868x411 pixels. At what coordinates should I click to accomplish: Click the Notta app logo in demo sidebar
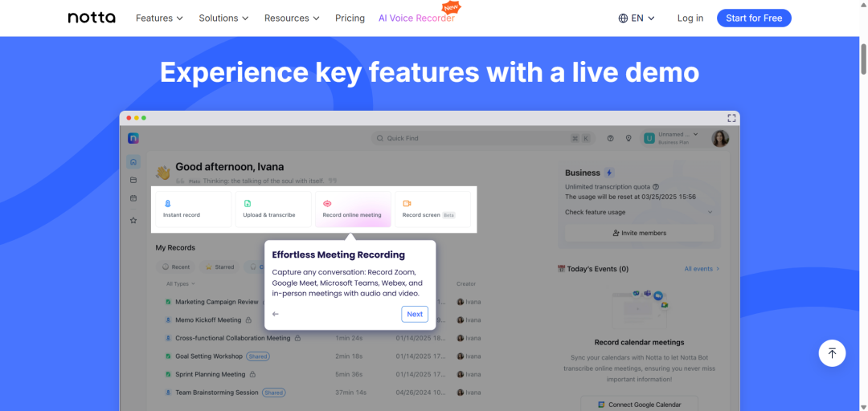(x=133, y=138)
